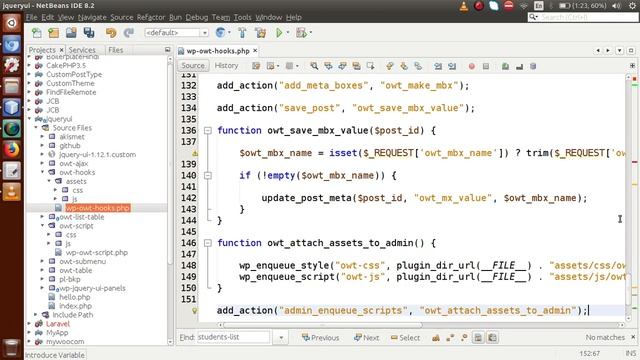This screenshot has height=360, width=640.
Task: Click the VLC tray icon in top panel
Action: [464, 6]
